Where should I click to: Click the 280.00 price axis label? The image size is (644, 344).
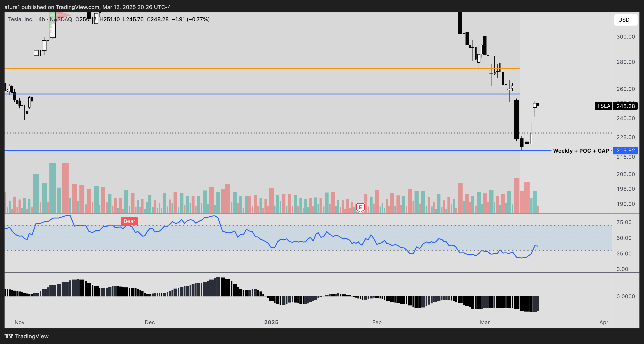tap(625, 62)
